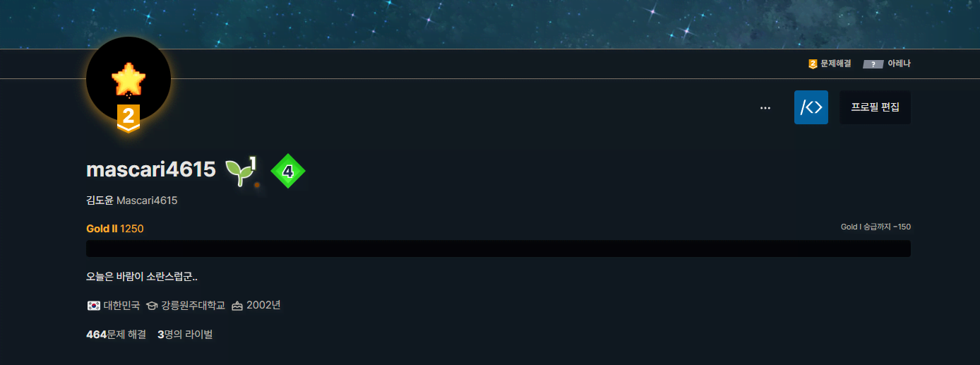Click the Gold II 1250 rating text
980x365 pixels.
115,229
